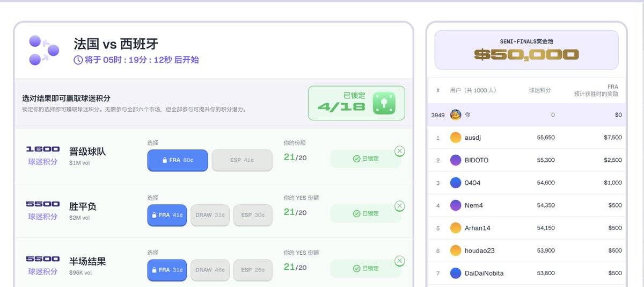Select DRAW 46¢ in 半场结果 market
Image resolution: width=644 pixels, height=287 pixels.
[x=210, y=270]
